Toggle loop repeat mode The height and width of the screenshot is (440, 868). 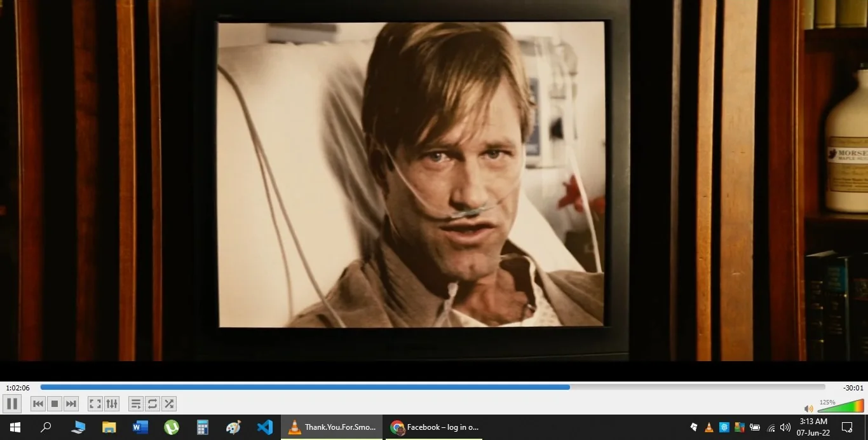point(153,404)
